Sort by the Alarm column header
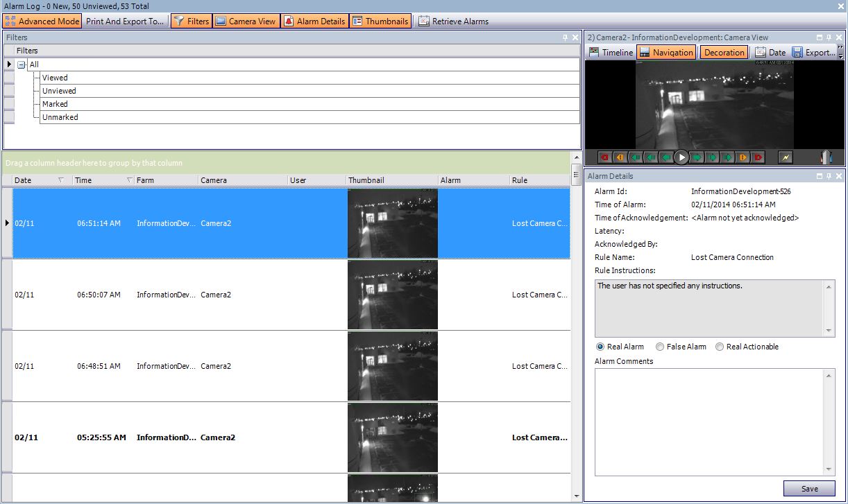Screen dimensions: 848x504 point(473,180)
